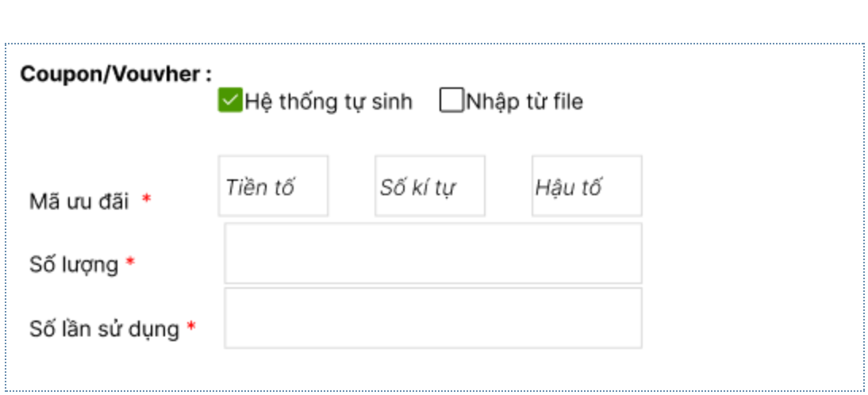
Task: Click the 'Hệ thống tự sinh' label text
Action: click(x=328, y=102)
